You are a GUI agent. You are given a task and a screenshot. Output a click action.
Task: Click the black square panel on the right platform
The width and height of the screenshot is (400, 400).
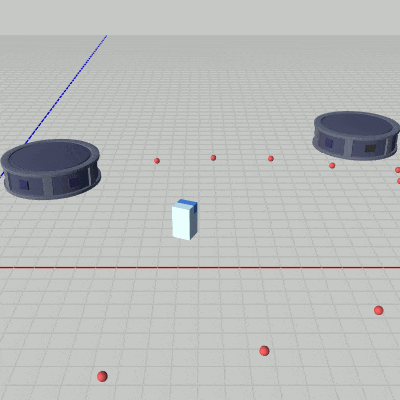[370, 148]
